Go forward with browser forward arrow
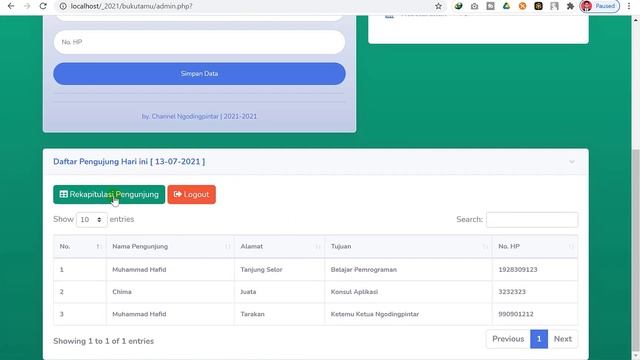 27,6
